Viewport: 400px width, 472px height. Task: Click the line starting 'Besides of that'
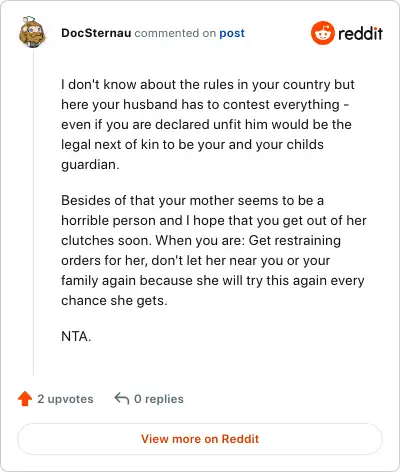click(192, 201)
